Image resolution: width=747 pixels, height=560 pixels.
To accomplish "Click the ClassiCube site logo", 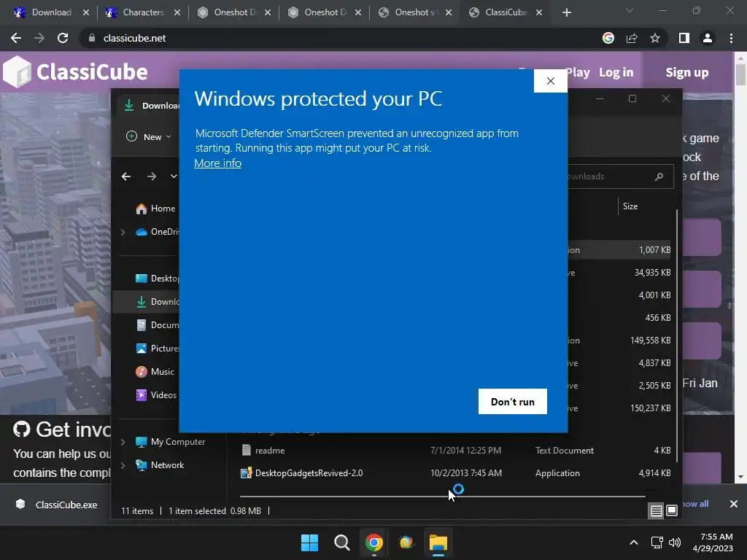I will 75,72.
